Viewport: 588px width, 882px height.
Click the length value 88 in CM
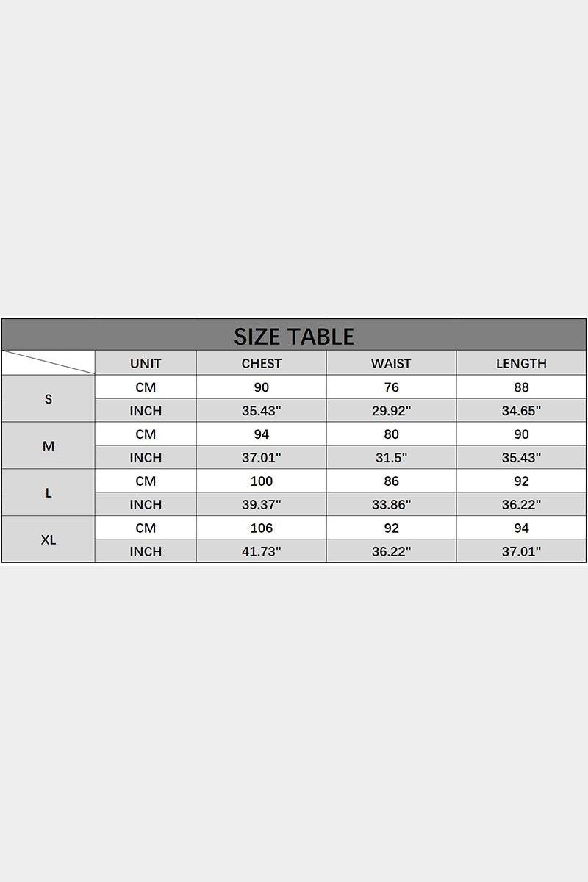point(521,387)
